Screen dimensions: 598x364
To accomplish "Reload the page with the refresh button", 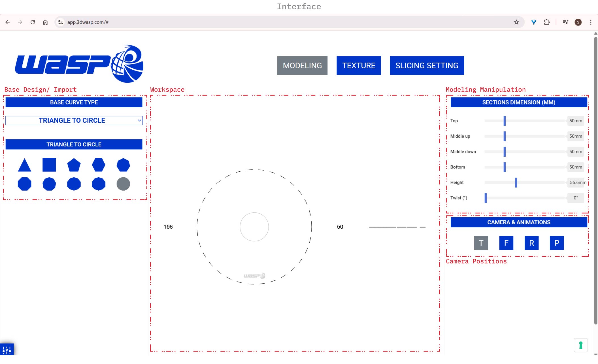I will (x=33, y=22).
